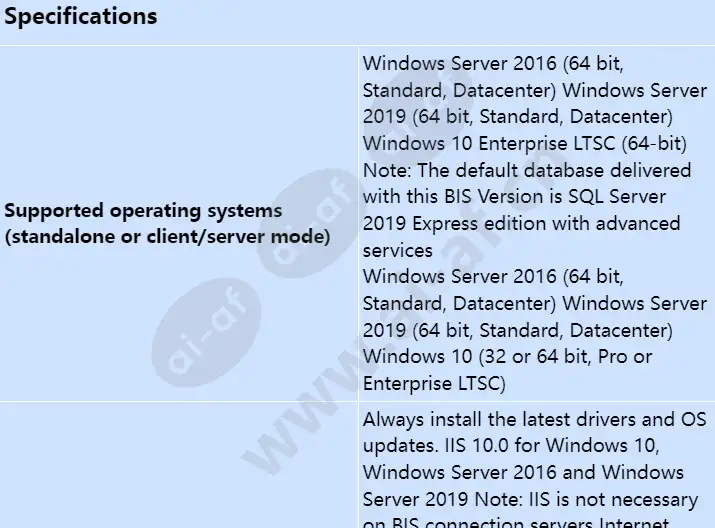
Task: Click 'updates. IIS 10.0 for Windows 10,' line
Action: 511,446
